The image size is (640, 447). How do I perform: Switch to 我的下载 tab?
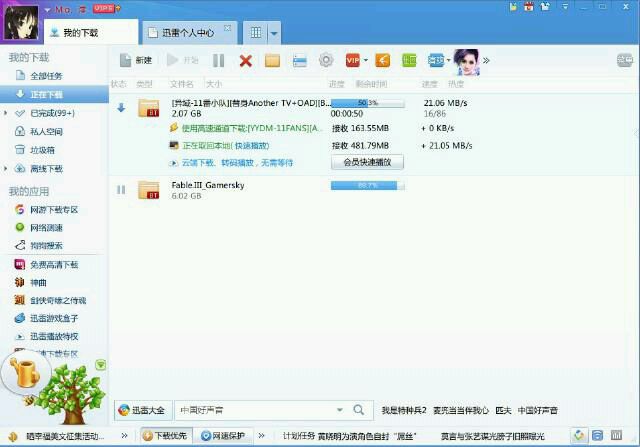[x=91, y=33]
